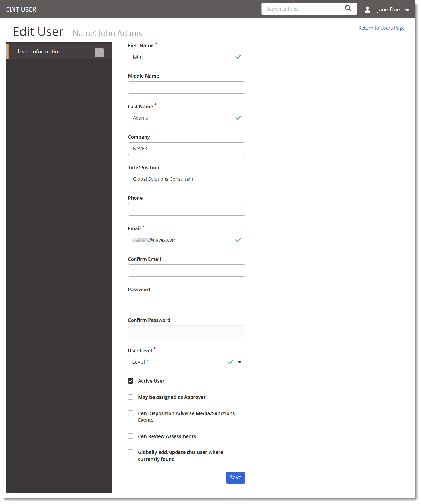Screen dimensions: 421x504
Task: Select the User Information tab
Action: [x=40, y=52]
